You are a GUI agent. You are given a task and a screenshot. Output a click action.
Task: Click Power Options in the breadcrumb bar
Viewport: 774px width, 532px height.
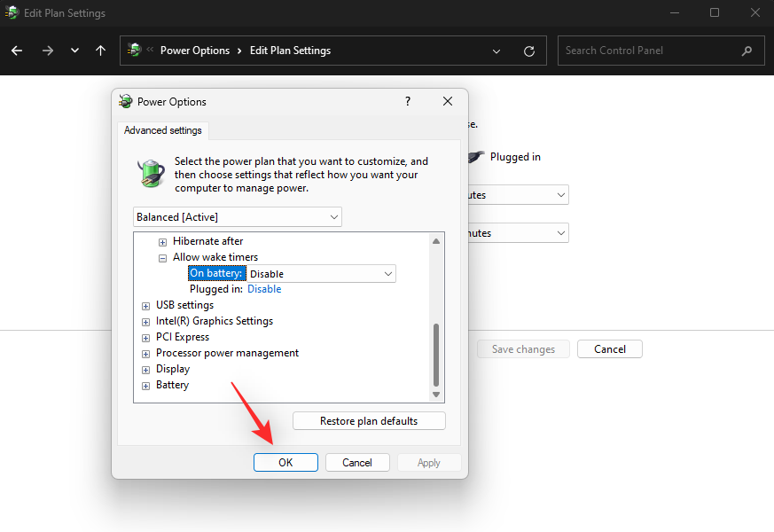tap(195, 51)
